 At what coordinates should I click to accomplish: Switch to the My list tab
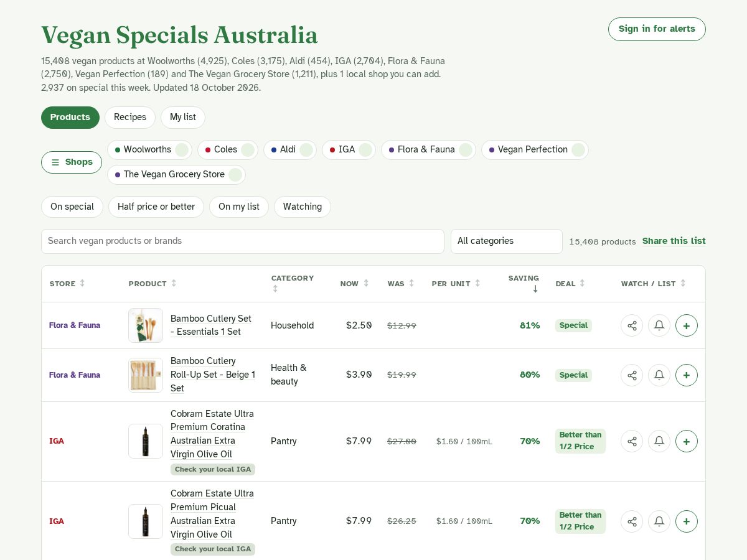click(x=183, y=118)
